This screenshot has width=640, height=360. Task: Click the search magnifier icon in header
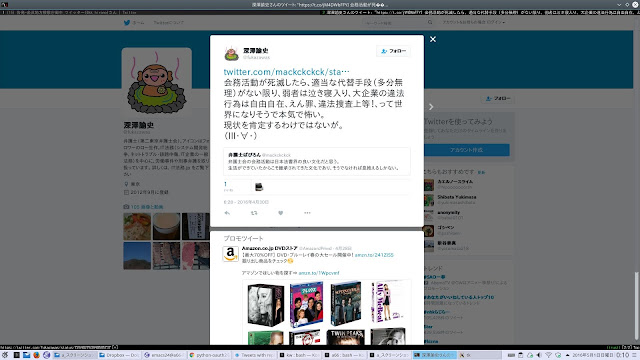pos(430,22)
